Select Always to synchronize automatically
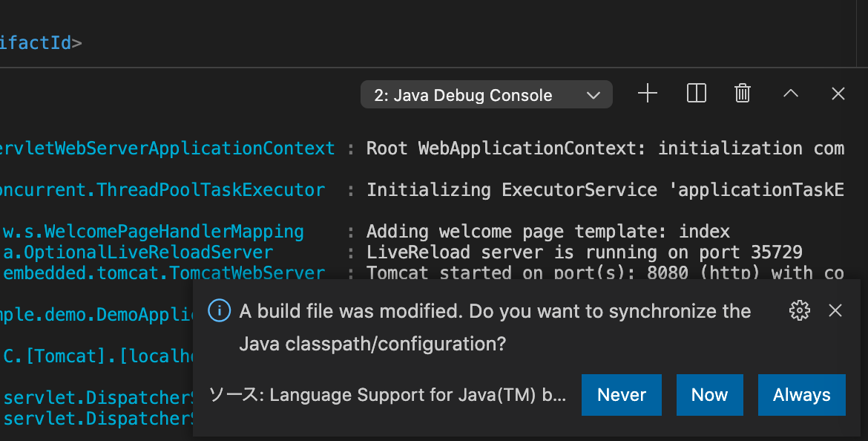This screenshot has height=441, width=868. [x=801, y=395]
